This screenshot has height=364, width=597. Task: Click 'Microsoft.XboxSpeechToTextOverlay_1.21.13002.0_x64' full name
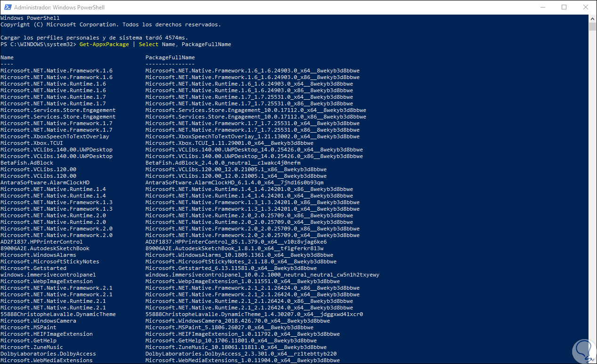coord(252,136)
